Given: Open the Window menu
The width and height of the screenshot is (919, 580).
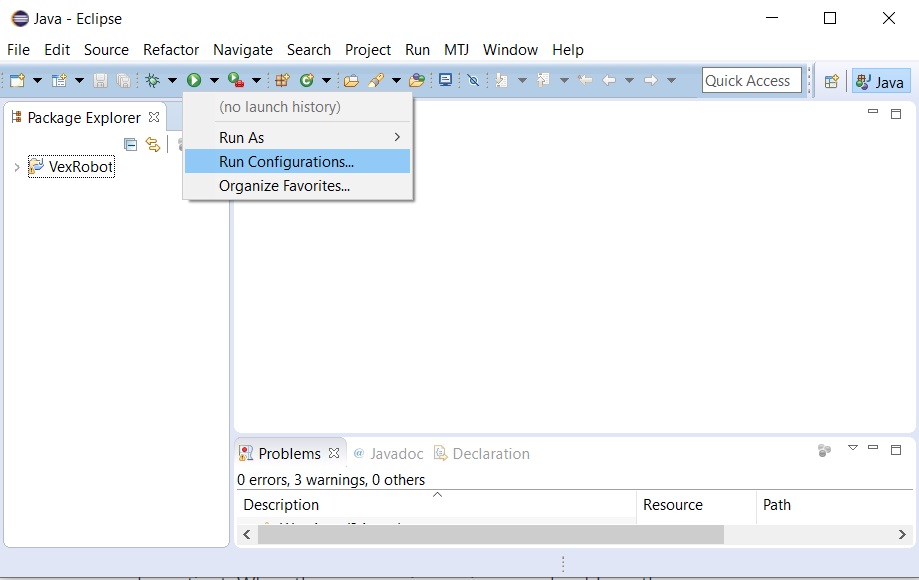Looking at the screenshot, I should click(510, 50).
